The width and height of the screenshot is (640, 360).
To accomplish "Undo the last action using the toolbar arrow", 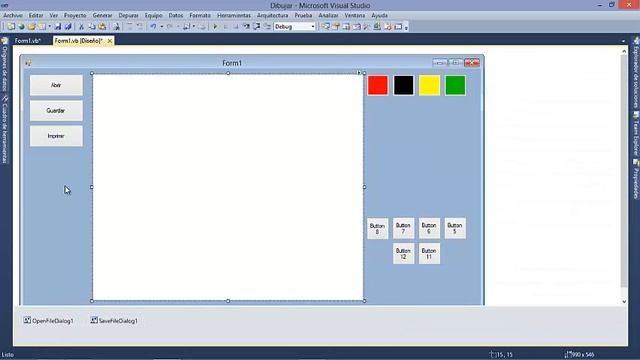I will [153, 27].
